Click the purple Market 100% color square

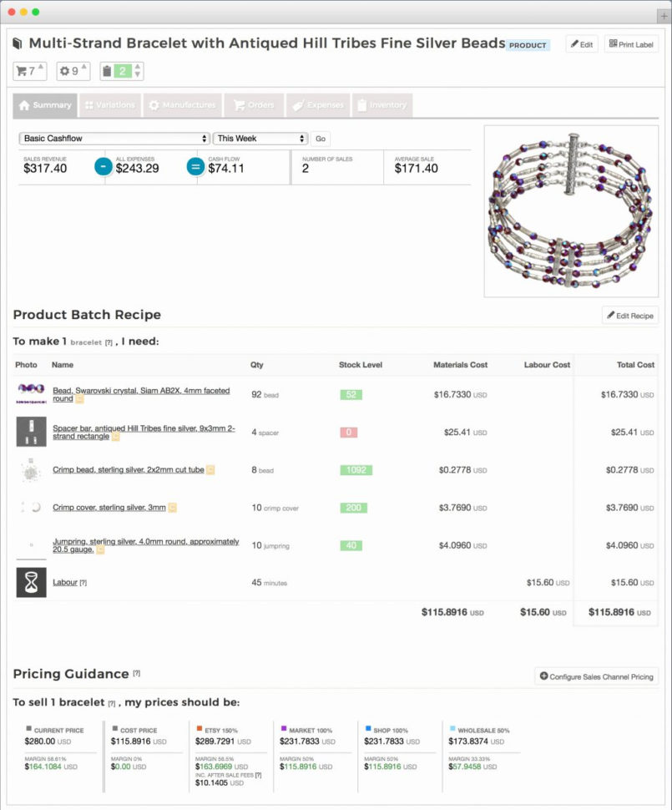pyautogui.click(x=284, y=729)
